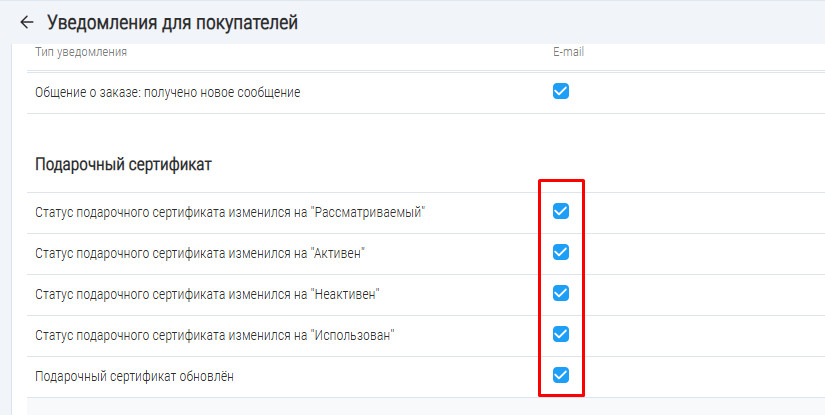
Task: Click the 'Подарочный сертификат' section heading
Action: (x=123, y=164)
